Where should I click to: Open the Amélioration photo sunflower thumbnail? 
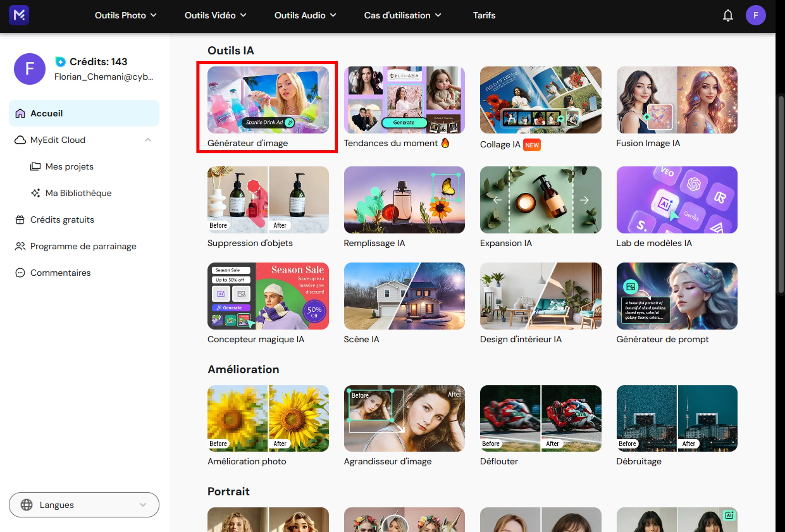[268, 419]
